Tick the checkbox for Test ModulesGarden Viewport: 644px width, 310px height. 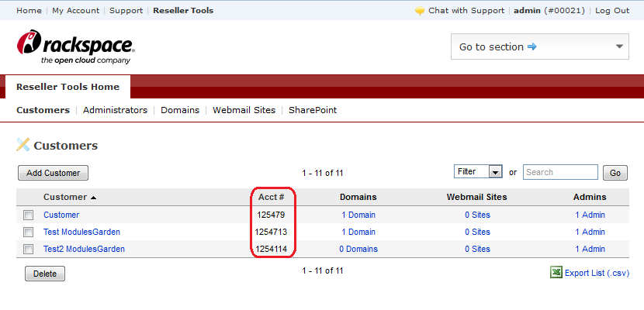tap(29, 232)
